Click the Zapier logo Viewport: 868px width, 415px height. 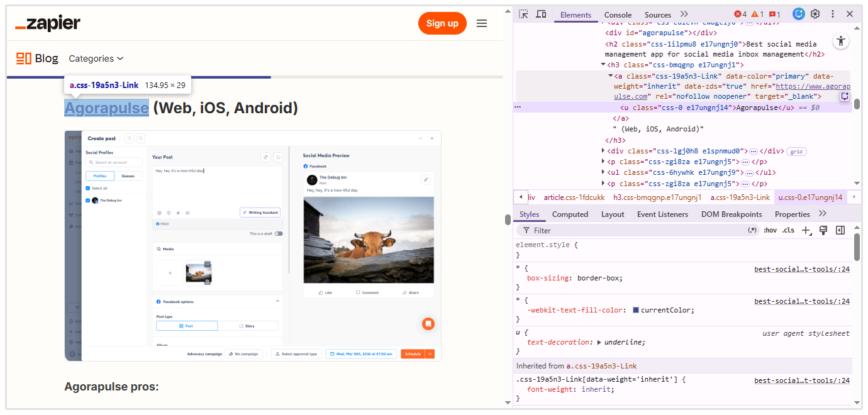48,24
